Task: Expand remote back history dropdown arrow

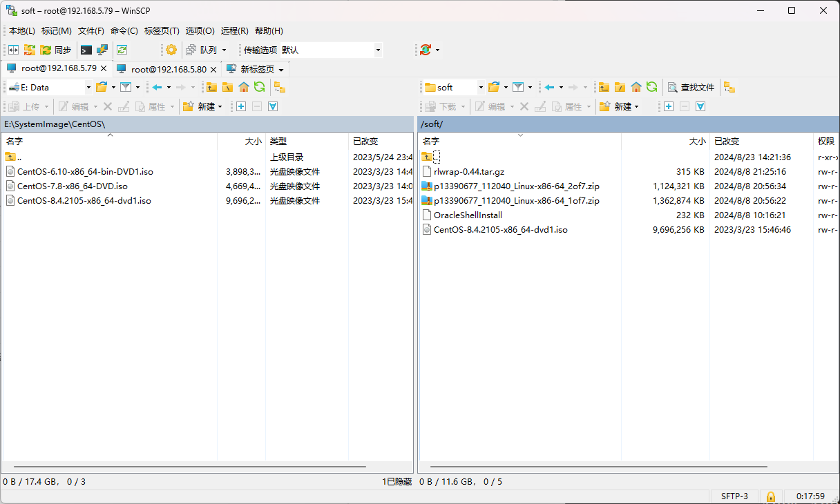Action: 561,88
